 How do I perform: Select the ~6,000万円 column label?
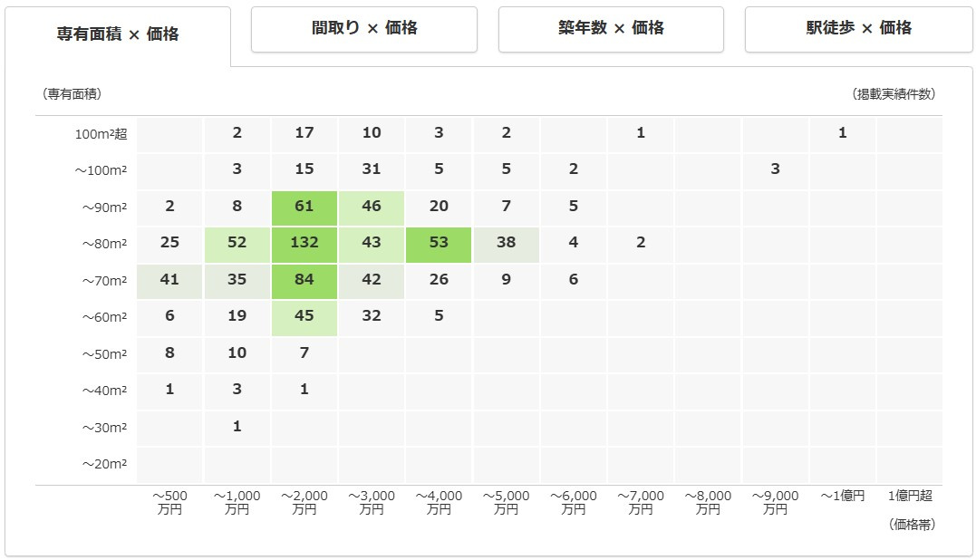(574, 502)
